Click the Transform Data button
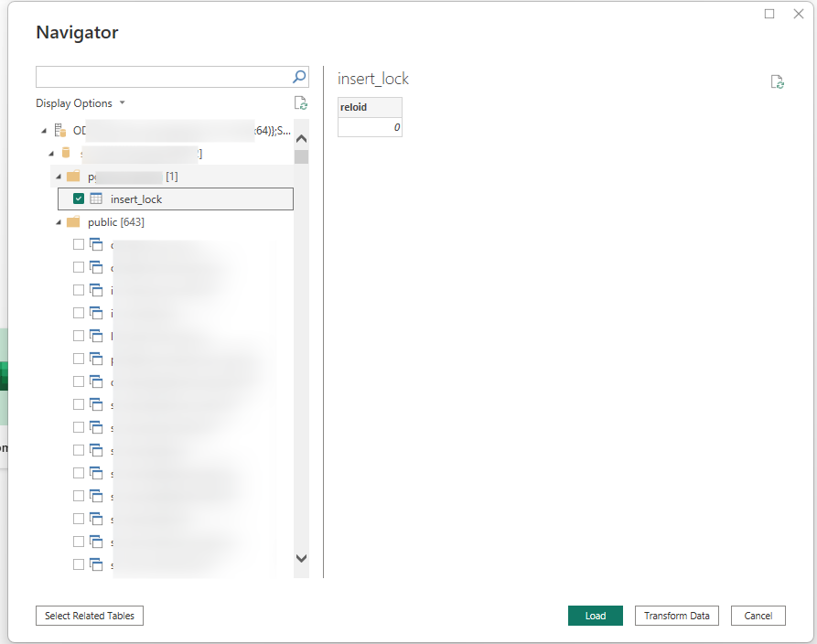The image size is (817, 644). click(x=676, y=616)
